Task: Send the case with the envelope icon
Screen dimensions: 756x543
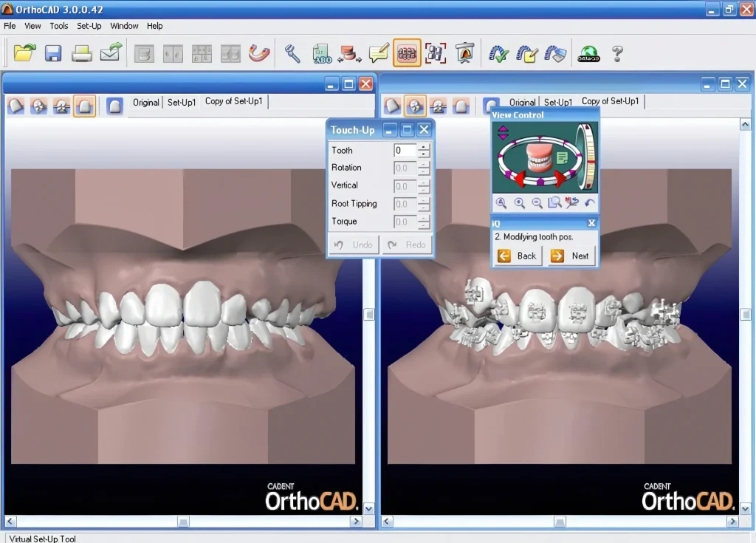Action: [111, 52]
